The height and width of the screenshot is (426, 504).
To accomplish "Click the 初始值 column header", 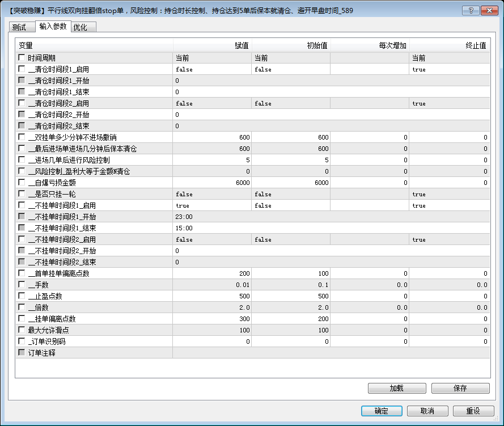I will (x=291, y=45).
